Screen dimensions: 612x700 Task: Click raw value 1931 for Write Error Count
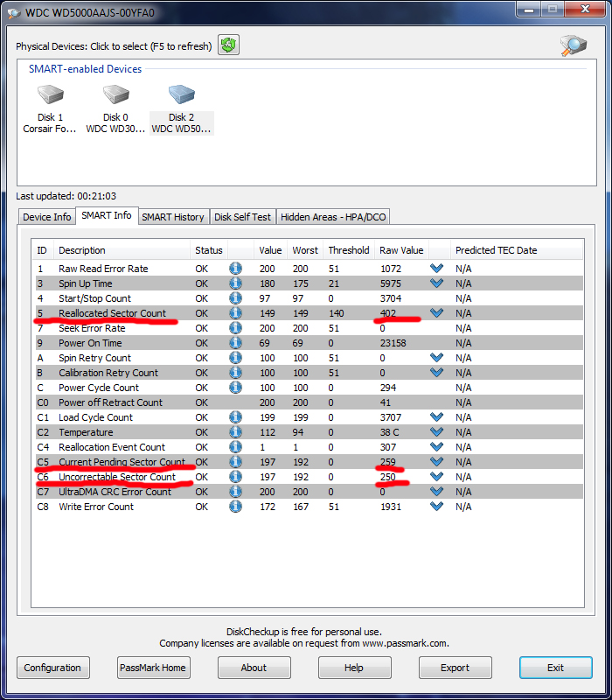click(391, 507)
